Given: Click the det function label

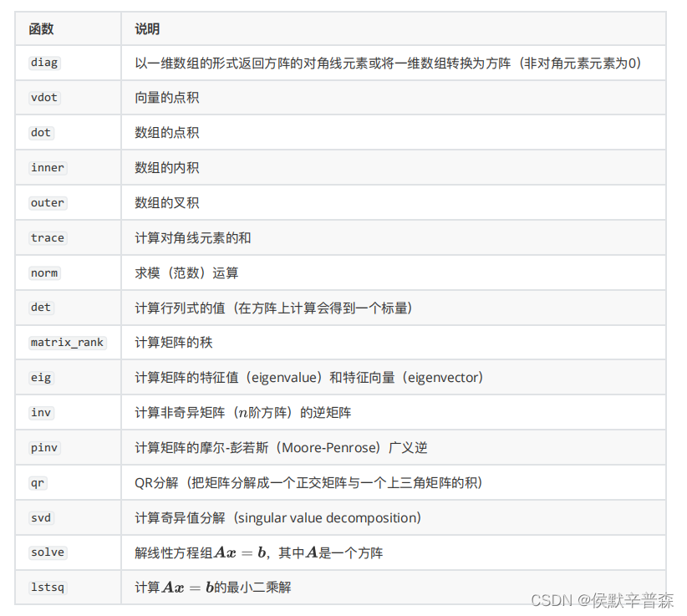Looking at the screenshot, I should (x=40, y=308).
